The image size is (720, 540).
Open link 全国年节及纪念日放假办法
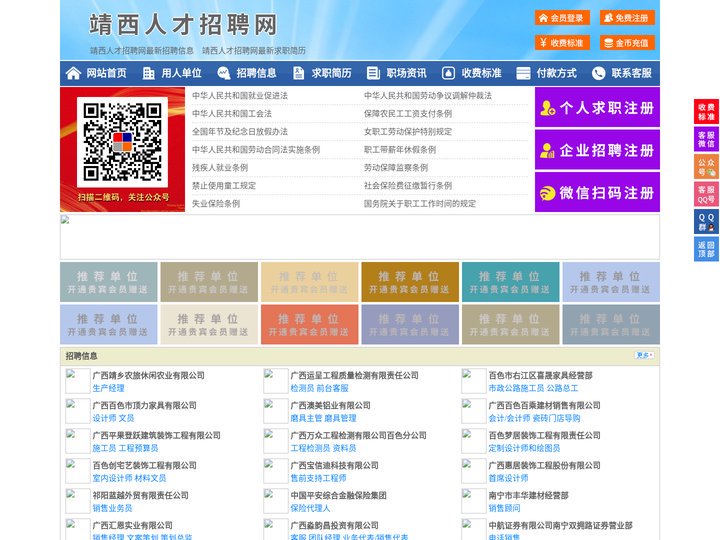point(240,132)
